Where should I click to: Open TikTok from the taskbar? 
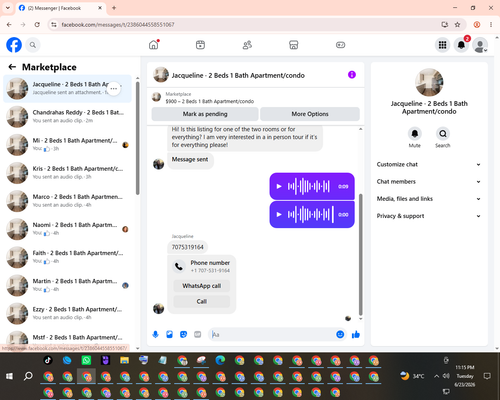[48, 360]
